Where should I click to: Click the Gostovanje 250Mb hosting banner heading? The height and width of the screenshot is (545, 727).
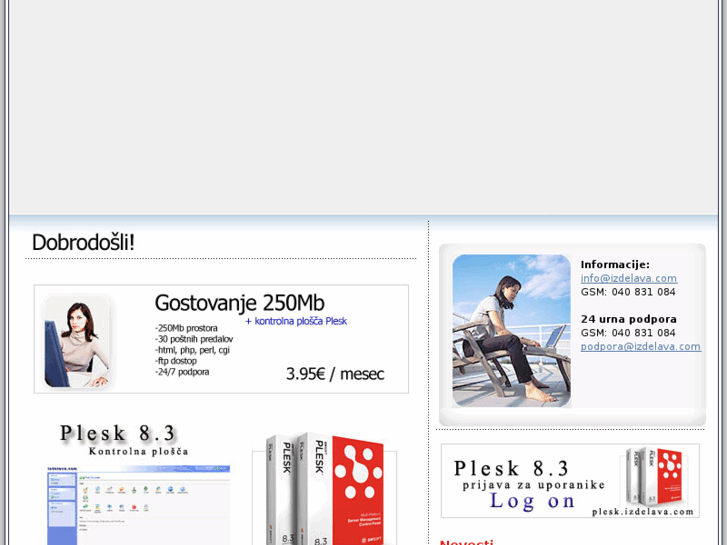tap(239, 303)
